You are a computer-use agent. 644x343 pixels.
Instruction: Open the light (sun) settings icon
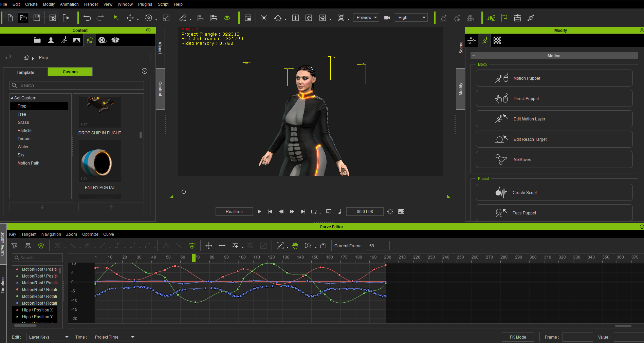(x=264, y=18)
